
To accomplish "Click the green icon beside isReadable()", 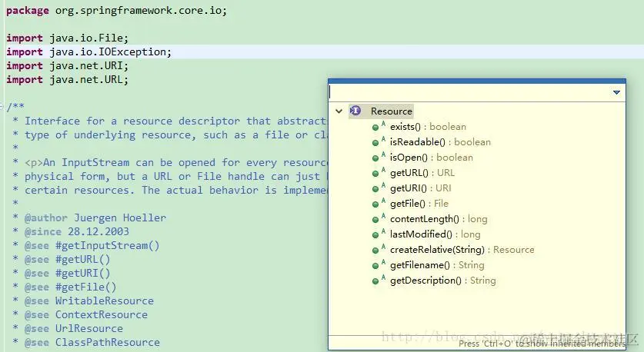I will pos(375,143).
